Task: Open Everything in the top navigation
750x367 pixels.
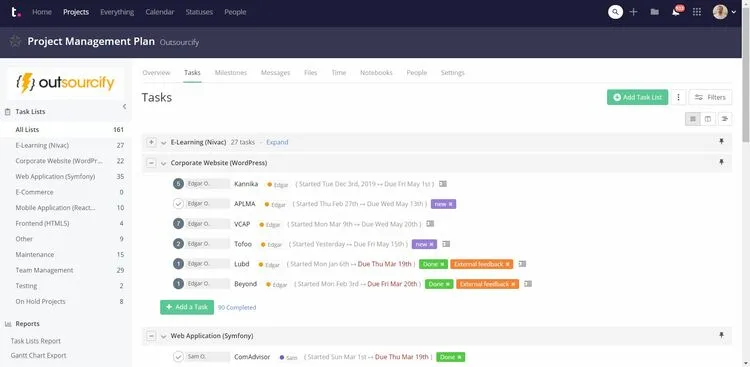Action: click(x=117, y=12)
